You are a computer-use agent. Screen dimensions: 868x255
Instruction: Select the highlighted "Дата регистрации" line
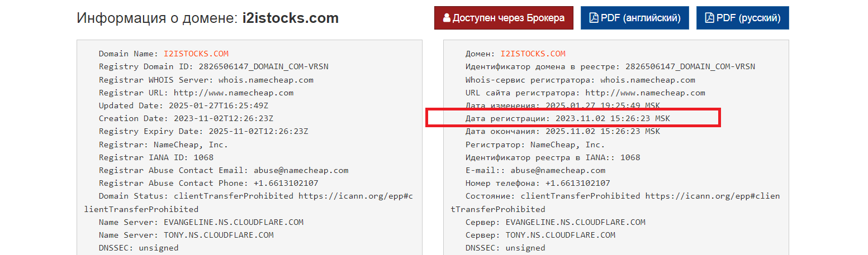[567, 119]
